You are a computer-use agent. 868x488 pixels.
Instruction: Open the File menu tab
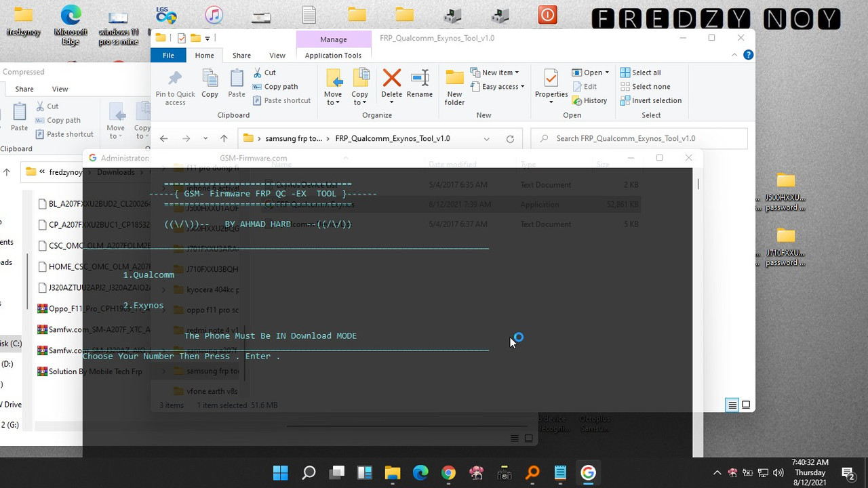coord(168,56)
